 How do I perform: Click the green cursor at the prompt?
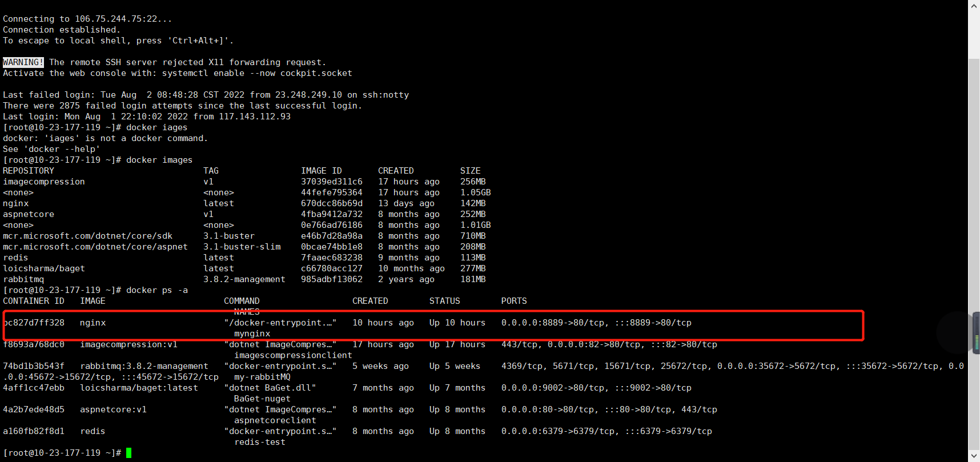[128, 453]
